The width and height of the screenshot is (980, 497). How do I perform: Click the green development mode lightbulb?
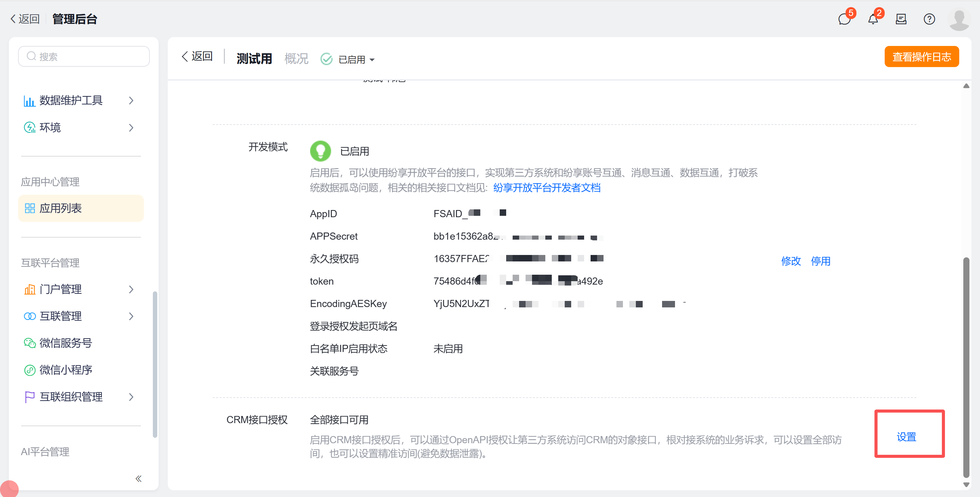[320, 151]
